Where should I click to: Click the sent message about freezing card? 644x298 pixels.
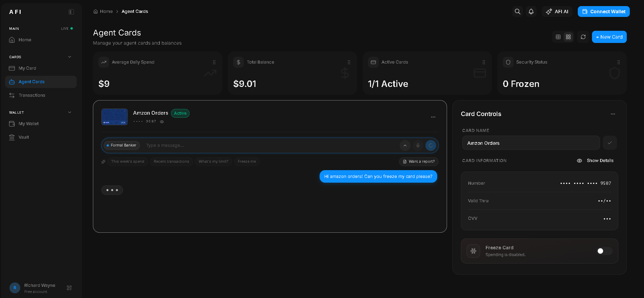pyautogui.click(x=378, y=177)
